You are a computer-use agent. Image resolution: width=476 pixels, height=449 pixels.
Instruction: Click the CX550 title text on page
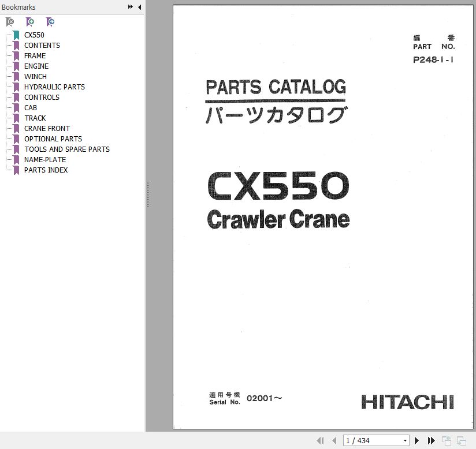pyautogui.click(x=278, y=185)
